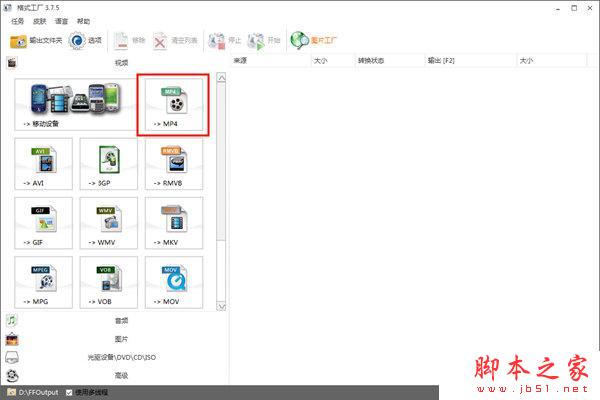Click the 开始 start button
Viewport: 600px width, 400px height.
coord(264,40)
